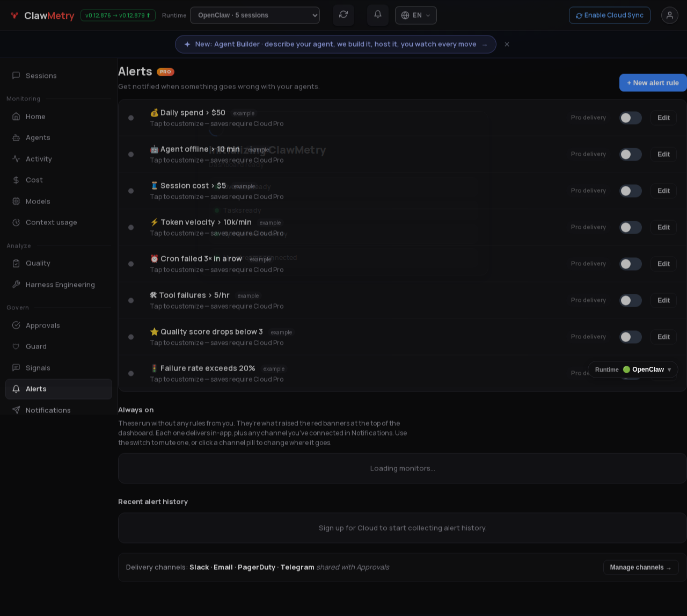Open the notifications bell in header

point(378,15)
